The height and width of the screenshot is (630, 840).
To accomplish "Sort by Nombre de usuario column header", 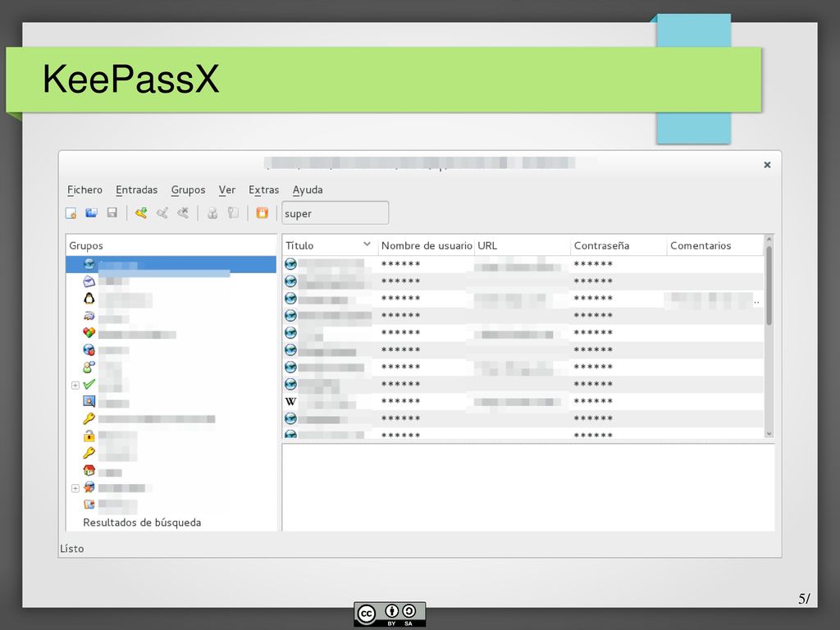I will pos(427,245).
